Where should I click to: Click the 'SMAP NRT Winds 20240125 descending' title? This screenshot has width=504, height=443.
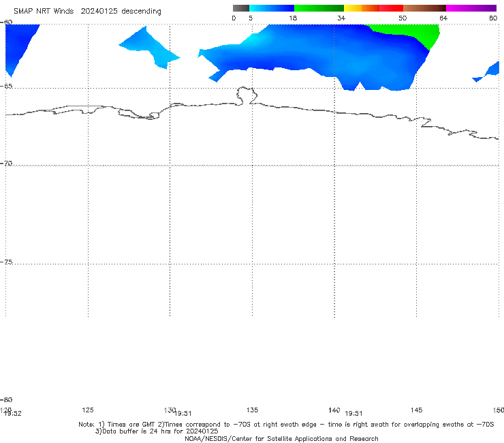pos(87,12)
